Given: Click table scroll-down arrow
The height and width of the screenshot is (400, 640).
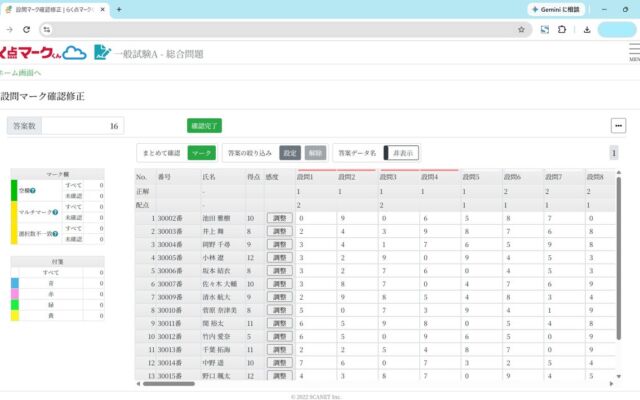Looking at the screenshot, I should point(618,376).
